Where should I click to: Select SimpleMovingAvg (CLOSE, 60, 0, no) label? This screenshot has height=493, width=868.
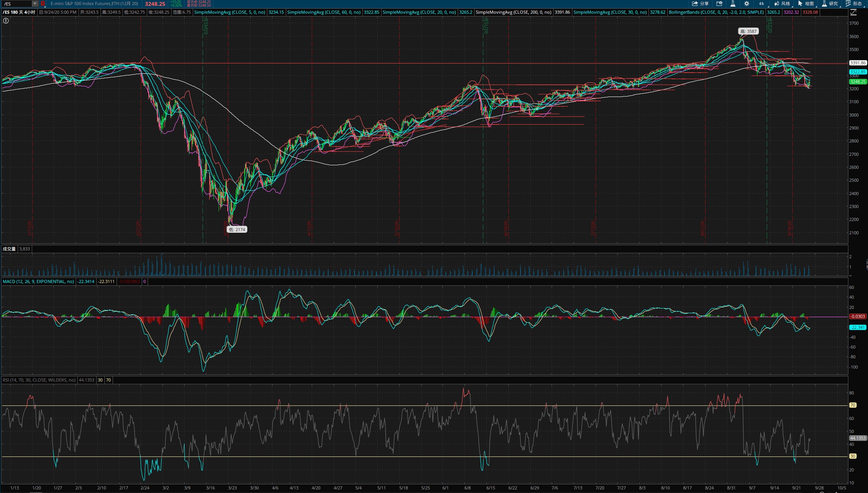click(324, 12)
